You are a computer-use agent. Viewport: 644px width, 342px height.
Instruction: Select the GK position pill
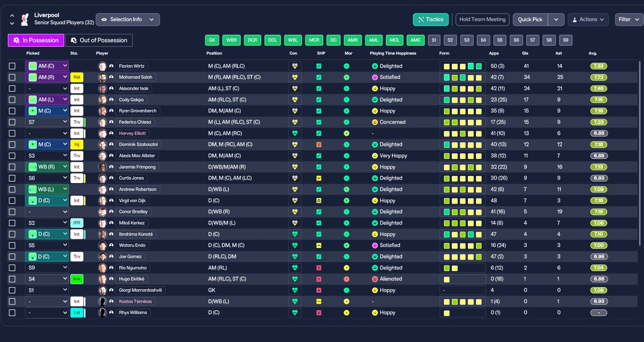[212, 40]
